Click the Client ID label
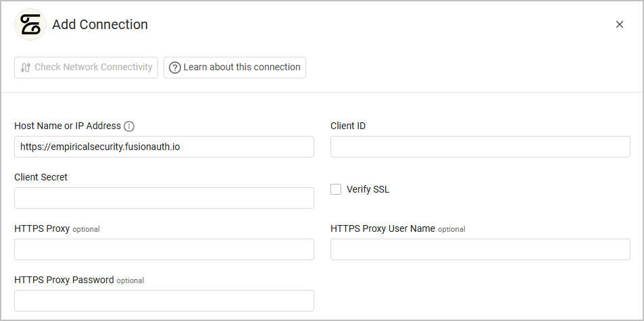The height and width of the screenshot is (321, 644). (348, 126)
